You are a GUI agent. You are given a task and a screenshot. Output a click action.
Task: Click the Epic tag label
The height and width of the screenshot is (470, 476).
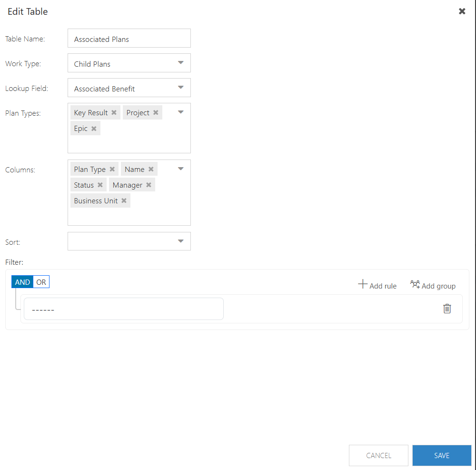point(80,129)
